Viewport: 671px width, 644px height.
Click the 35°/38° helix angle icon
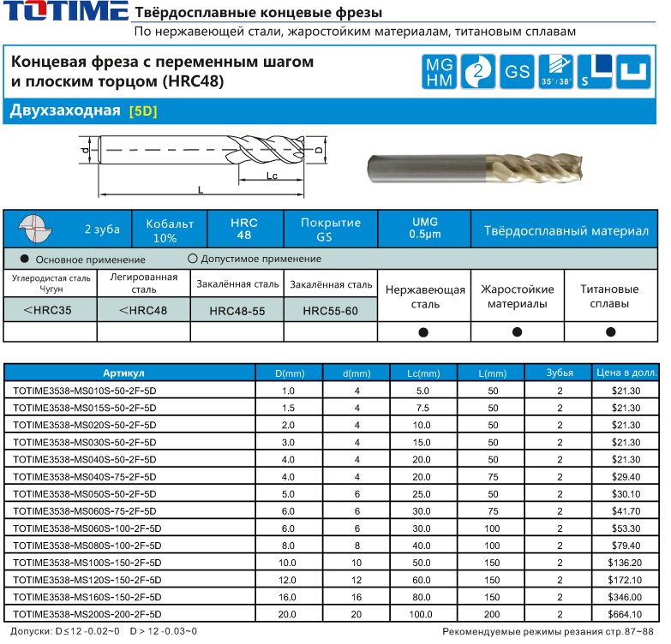(x=555, y=72)
